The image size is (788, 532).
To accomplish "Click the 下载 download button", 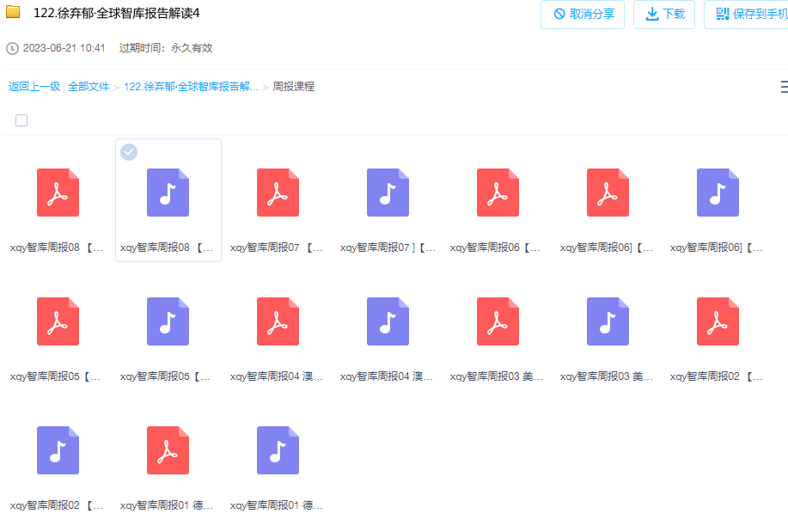I will [x=664, y=14].
